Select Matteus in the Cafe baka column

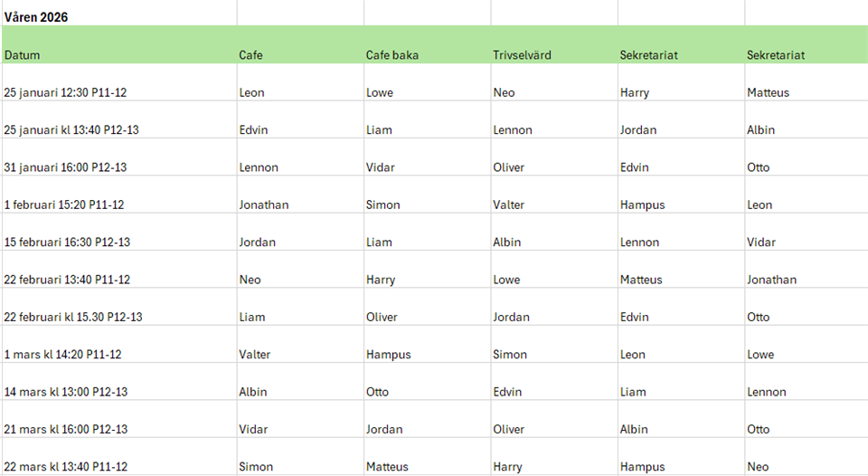point(387,467)
